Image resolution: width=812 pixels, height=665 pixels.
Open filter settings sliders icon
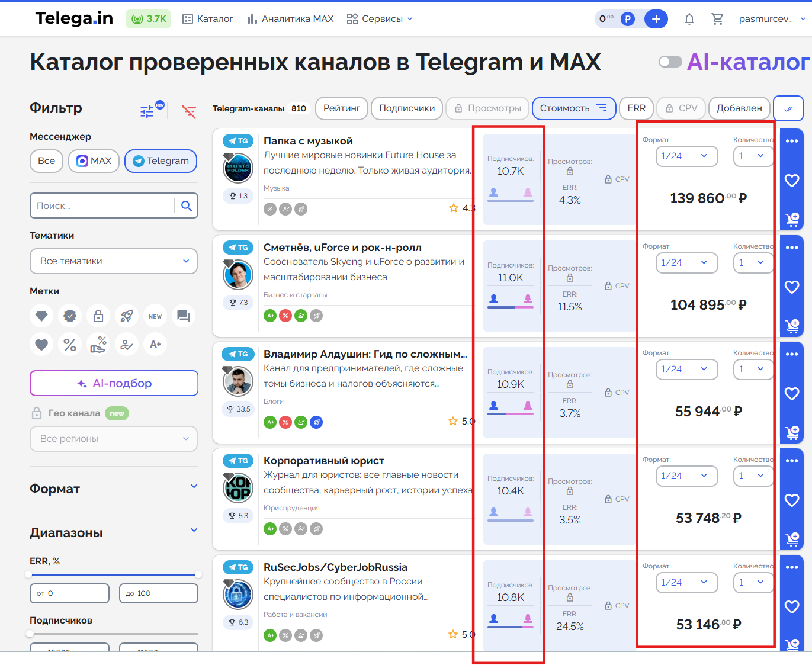pos(147,111)
